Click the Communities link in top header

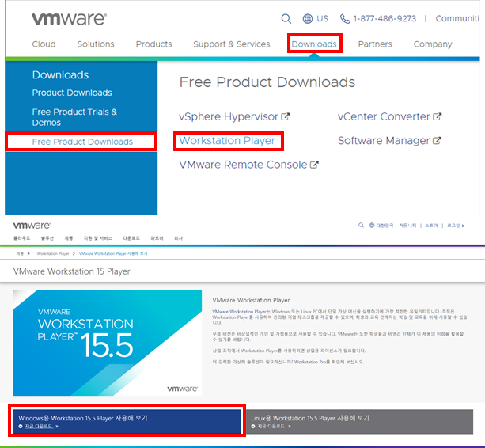[x=457, y=18]
